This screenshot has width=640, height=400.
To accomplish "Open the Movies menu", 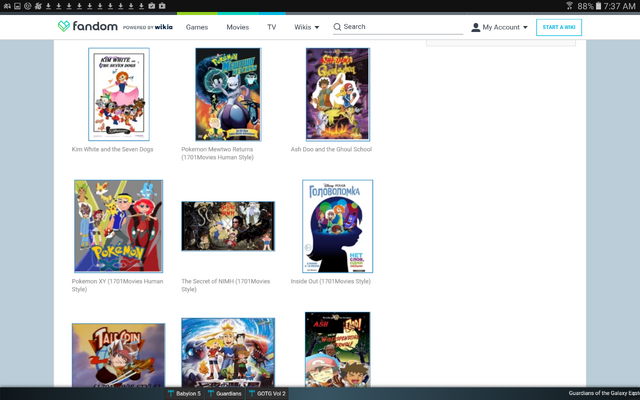I will tap(238, 27).
